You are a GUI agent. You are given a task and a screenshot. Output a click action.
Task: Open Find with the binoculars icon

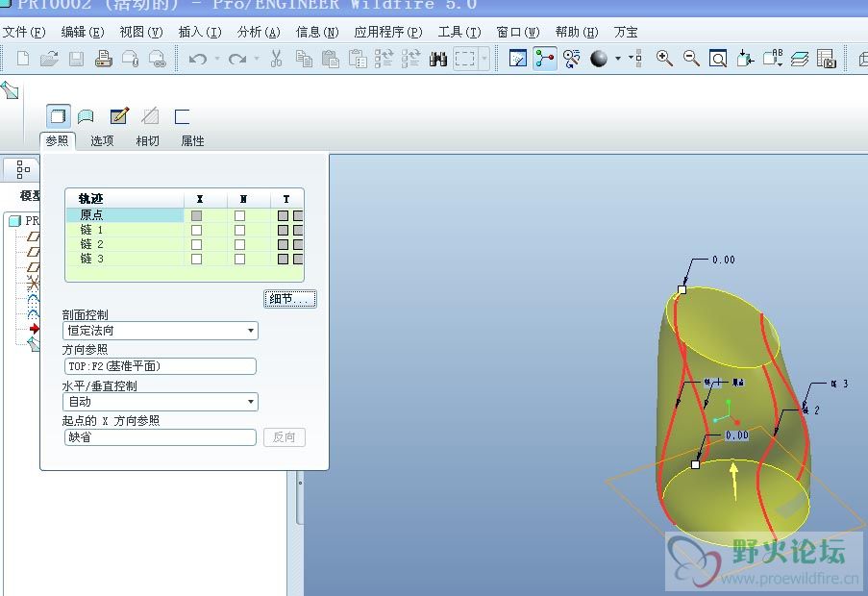[438, 59]
